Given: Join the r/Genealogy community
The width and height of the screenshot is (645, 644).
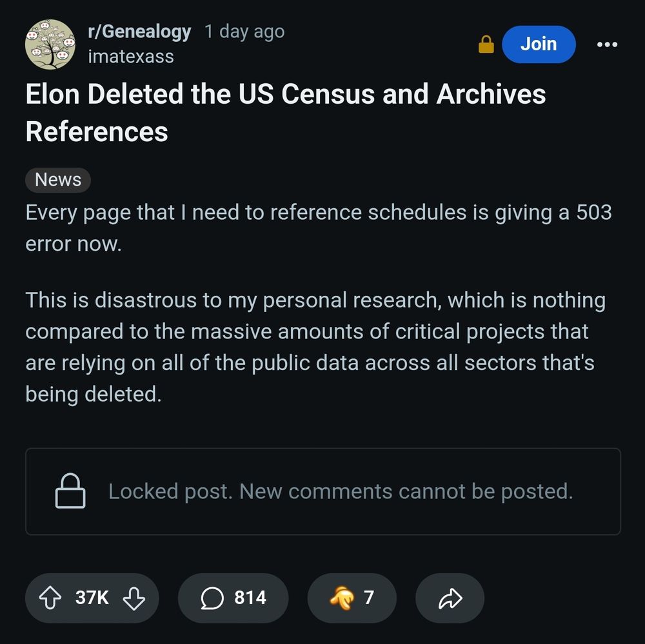Looking at the screenshot, I should point(538,44).
